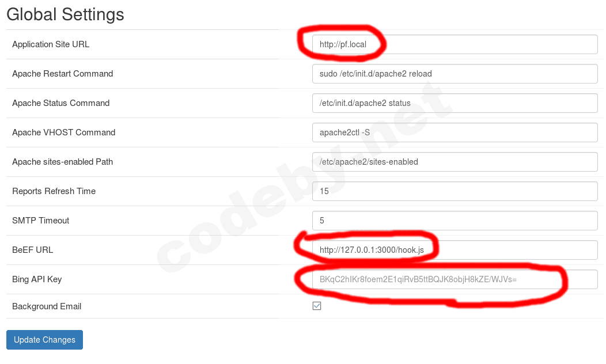Select the Apache VHOST Command input
This screenshot has width=606, height=364.
(454, 132)
